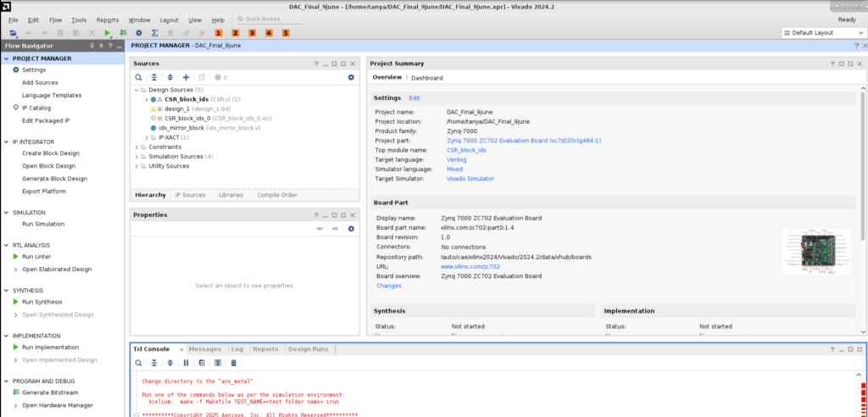The height and width of the screenshot is (417, 868).
Task: Click the orange number 2 toolbar button
Action: coord(236,33)
